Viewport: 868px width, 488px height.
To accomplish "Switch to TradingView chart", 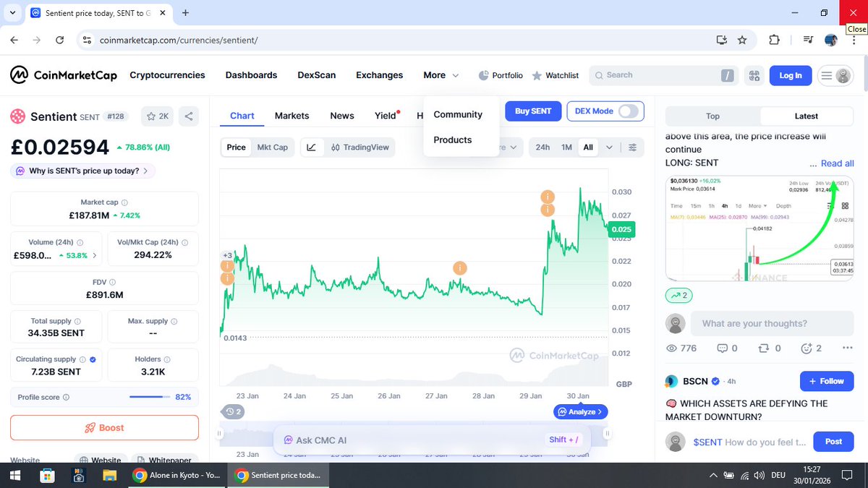I will 359,147.
